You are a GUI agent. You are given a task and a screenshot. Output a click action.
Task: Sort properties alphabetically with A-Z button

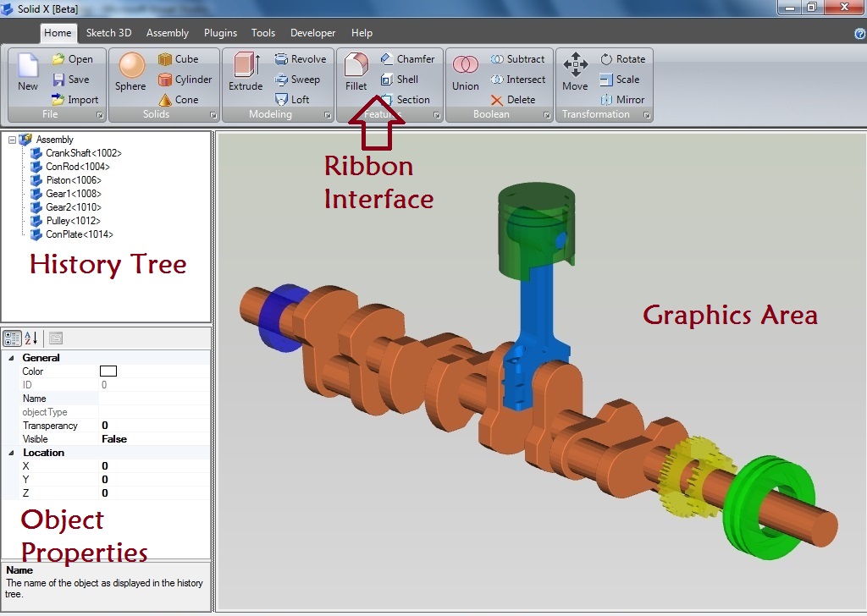[x=31, y=338]
